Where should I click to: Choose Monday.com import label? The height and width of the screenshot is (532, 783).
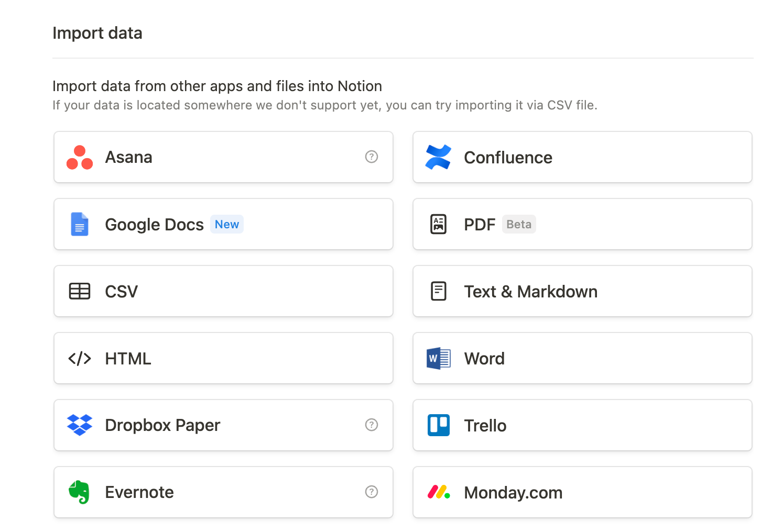(x=513, y=493)
